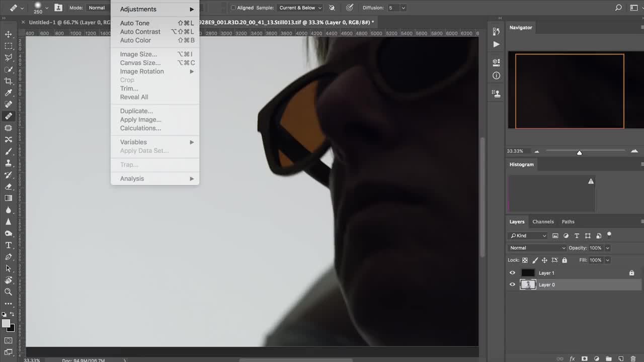Select the Brush tool
Viewport: 644px width, 362px height.
click(x=8, y=151)
